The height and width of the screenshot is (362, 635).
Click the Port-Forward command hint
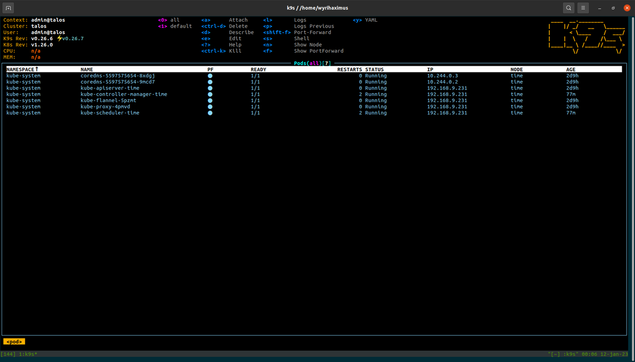[312, 32]
